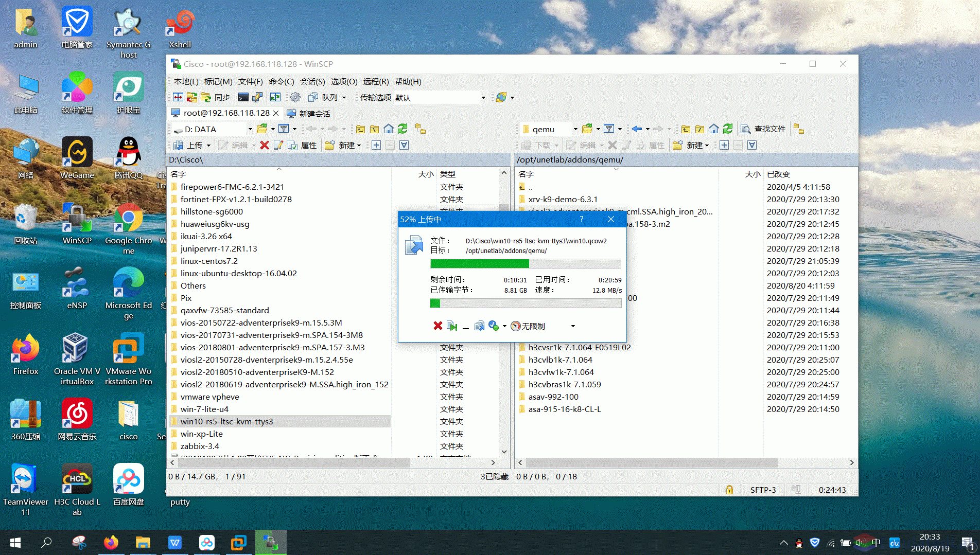Open the 本地(L) menu
Viewport: 980px width, 555px height.
coord(186,82)
